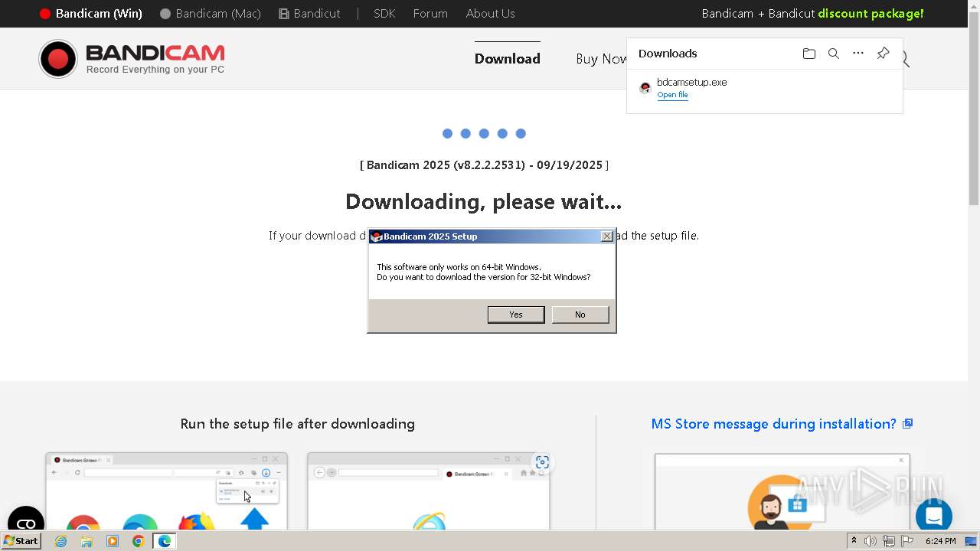The image size is (980, 551).
Task: Open more options ellipsis in Downloads panel
Action: (858, 54)
